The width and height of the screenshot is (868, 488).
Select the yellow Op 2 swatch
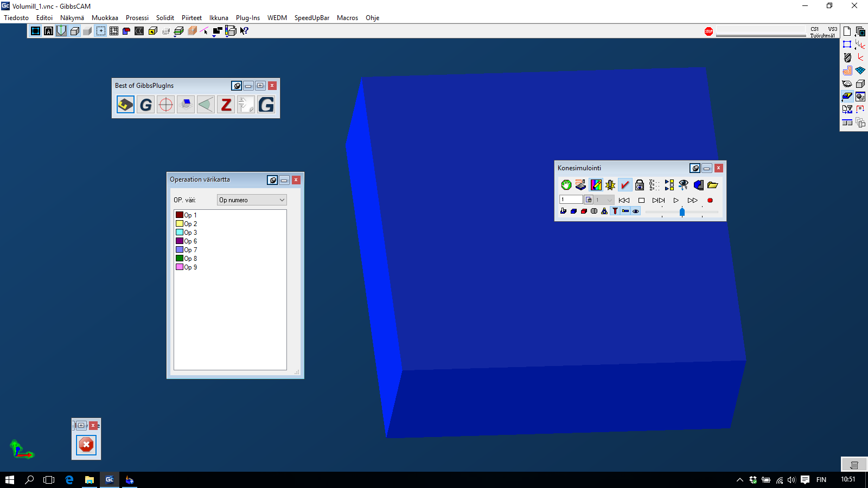point(180,223)
